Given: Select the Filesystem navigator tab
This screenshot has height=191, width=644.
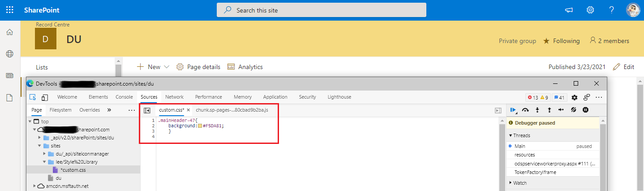Looking at the screenshot, I should click(60, 110).
